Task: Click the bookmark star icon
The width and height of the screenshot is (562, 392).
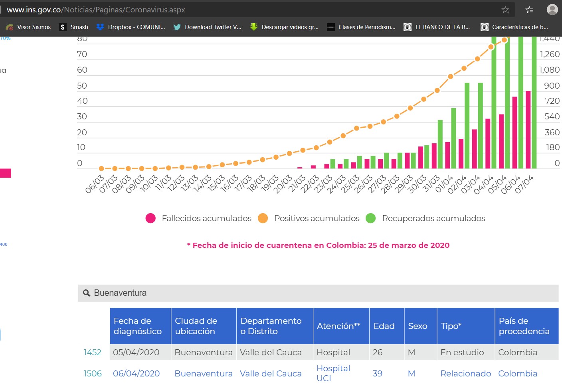Action: pos(505,10)
